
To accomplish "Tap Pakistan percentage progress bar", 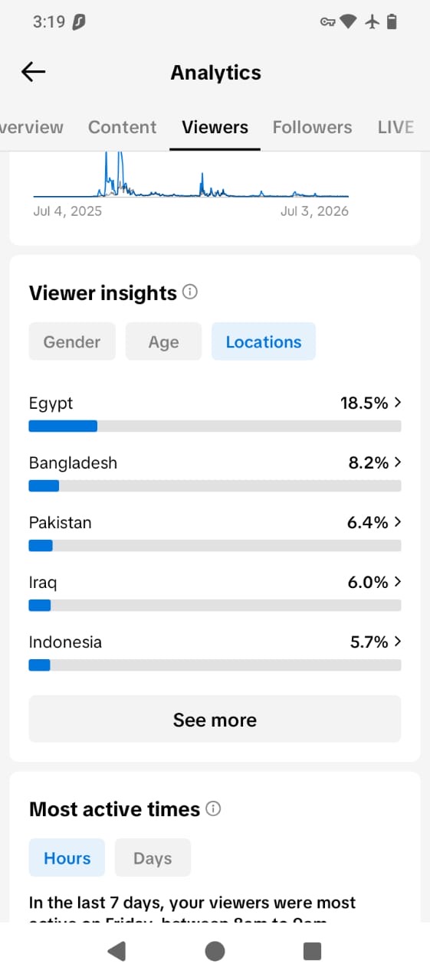I will tap(215, 546).
